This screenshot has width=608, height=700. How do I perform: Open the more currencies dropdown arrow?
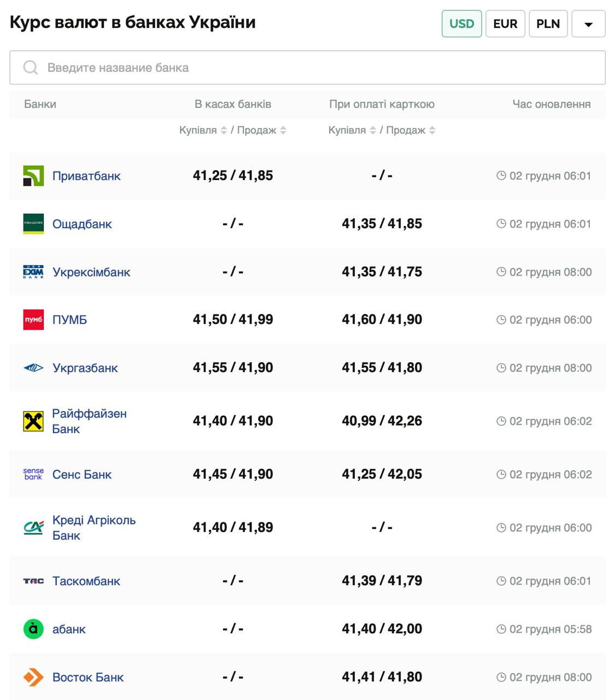point(588,24)
